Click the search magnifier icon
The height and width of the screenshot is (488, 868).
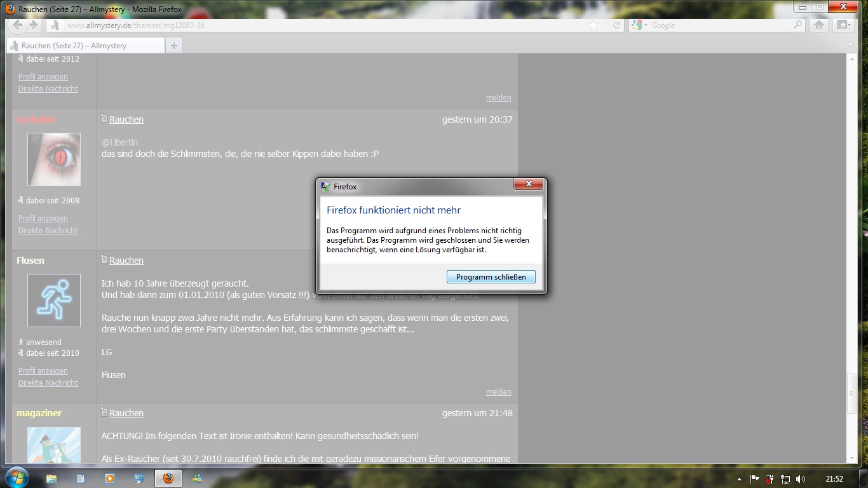798,25
